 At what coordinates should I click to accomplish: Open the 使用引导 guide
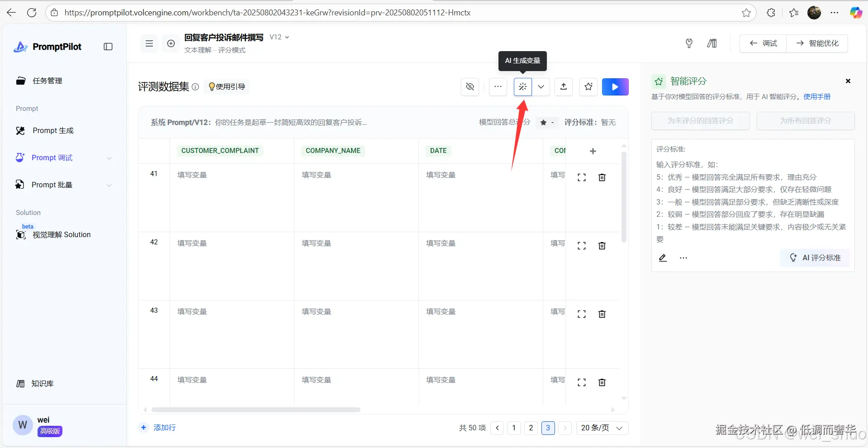coord(227,86)
